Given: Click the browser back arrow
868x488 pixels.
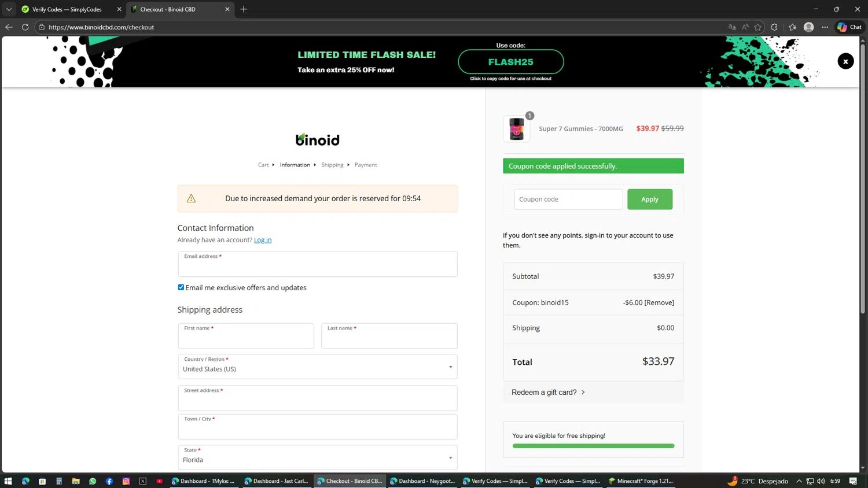Looking at the screenshot, I should (x=9, y=27).
